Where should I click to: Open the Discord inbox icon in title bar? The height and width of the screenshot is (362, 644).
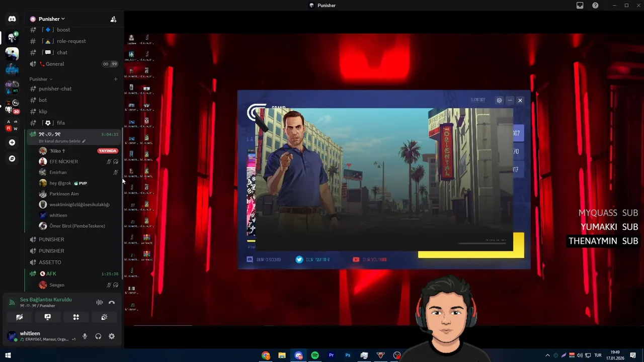(x=580, y=6)
